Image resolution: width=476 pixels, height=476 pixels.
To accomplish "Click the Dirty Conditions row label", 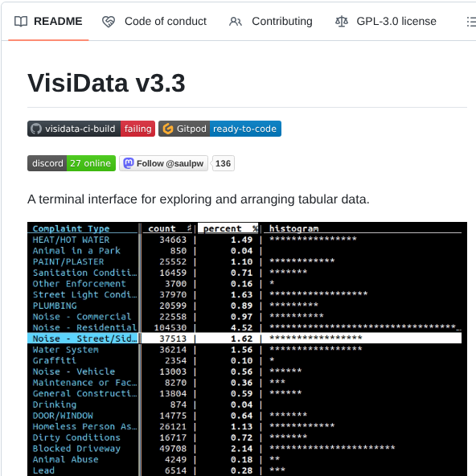I will [76, 437].
